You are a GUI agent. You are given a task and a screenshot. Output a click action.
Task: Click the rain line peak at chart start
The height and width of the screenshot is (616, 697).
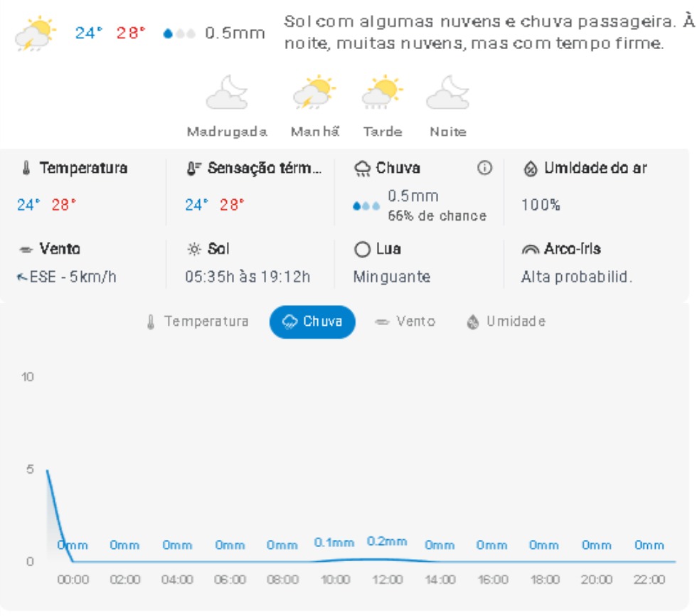tap(47, 470)
